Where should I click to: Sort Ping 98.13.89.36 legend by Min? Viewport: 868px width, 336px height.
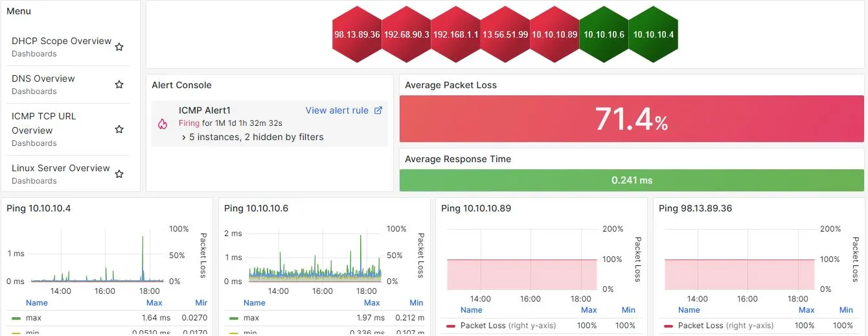[x=846, y=310]
